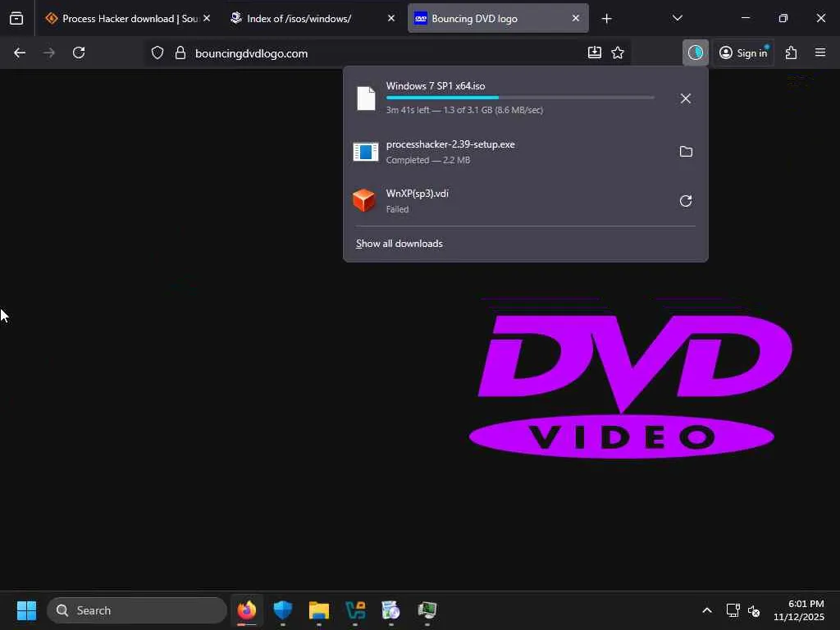
Task: Click the address bar URL bouncingdvdlogo.com
Action: tap(251, 53)
